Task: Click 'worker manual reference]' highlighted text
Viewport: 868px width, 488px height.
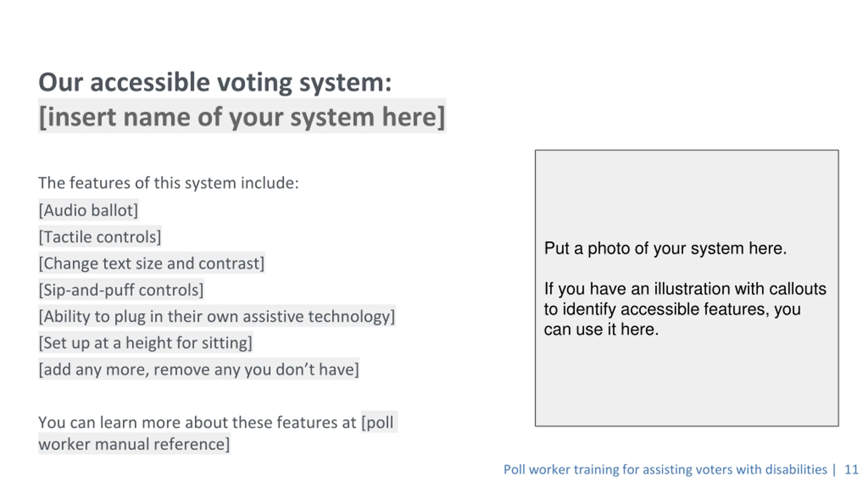Action: point(134,444)
